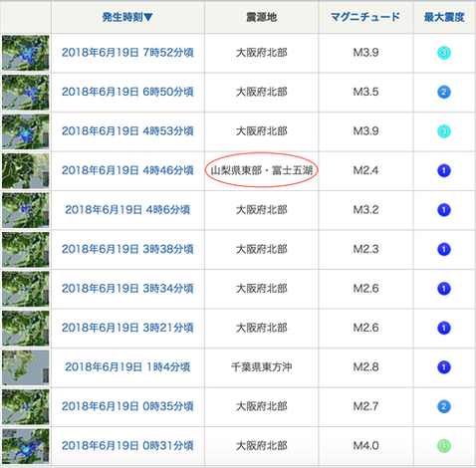View map thumbnail for 4時53分頃 quake

point(26,131)
